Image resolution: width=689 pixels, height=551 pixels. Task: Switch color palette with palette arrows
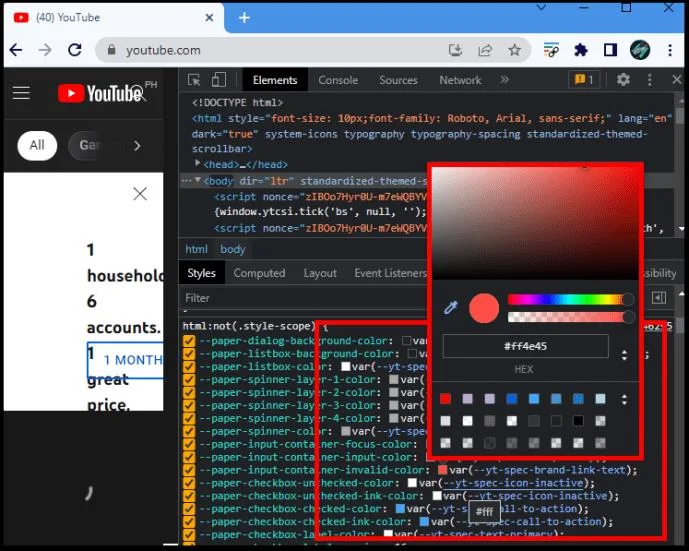(624, 399)
